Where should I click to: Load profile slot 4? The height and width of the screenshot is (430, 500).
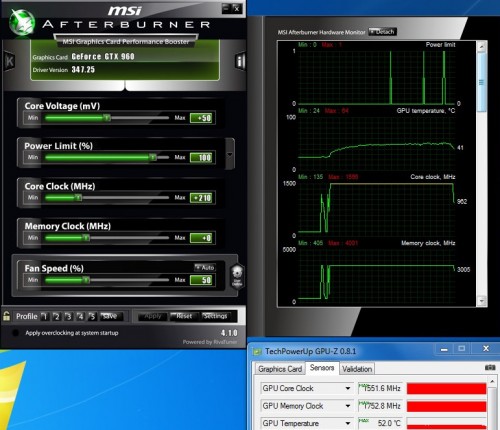point(81,316)
